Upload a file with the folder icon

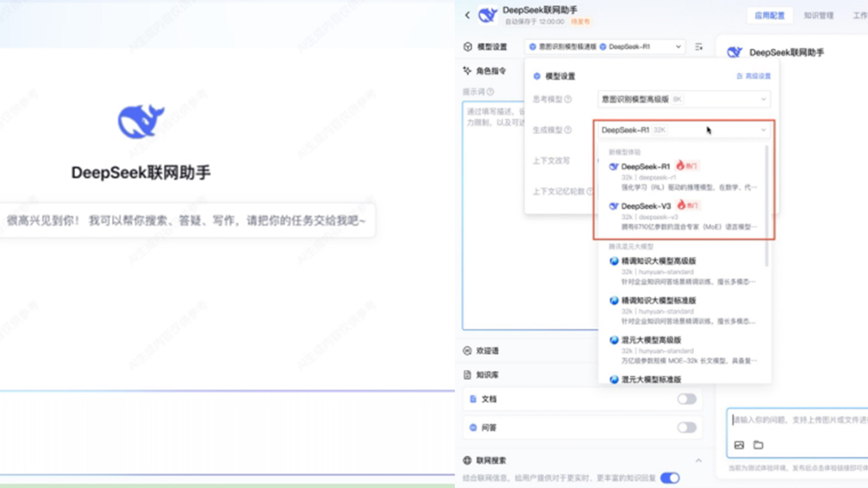tap(759, 445)
